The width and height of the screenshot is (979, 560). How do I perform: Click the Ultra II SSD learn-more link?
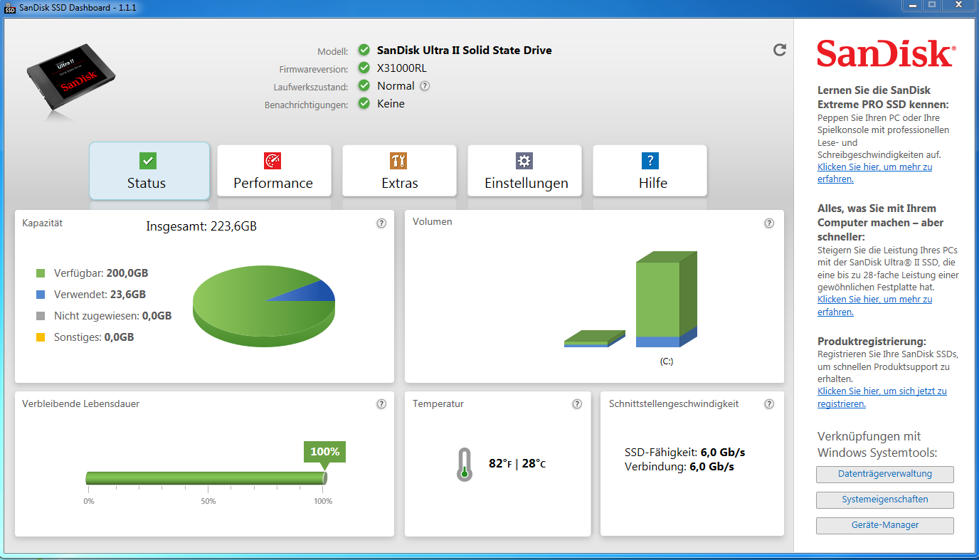(875, 305)
